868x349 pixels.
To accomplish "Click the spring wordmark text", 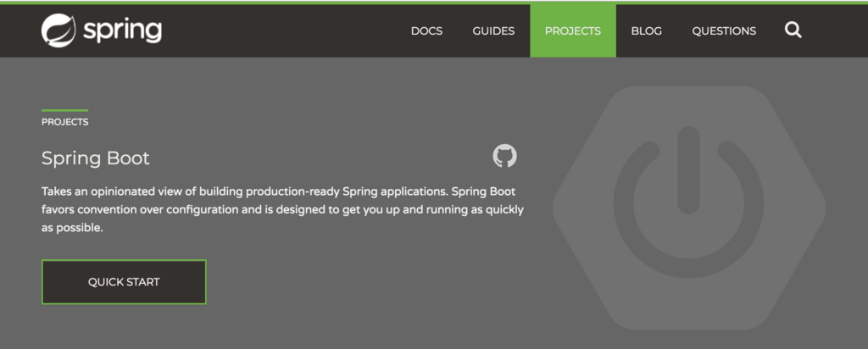I will coord(122,31).
